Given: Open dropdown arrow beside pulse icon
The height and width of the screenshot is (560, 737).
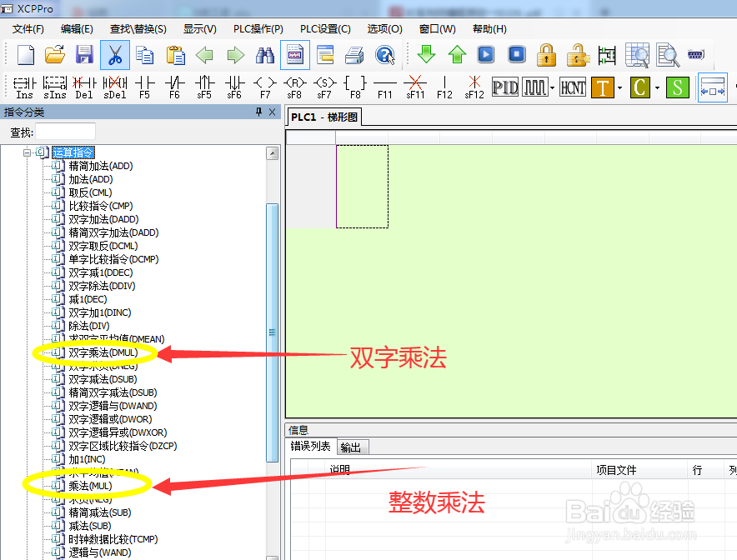Looking at the screenshot, I should point(552,87).
